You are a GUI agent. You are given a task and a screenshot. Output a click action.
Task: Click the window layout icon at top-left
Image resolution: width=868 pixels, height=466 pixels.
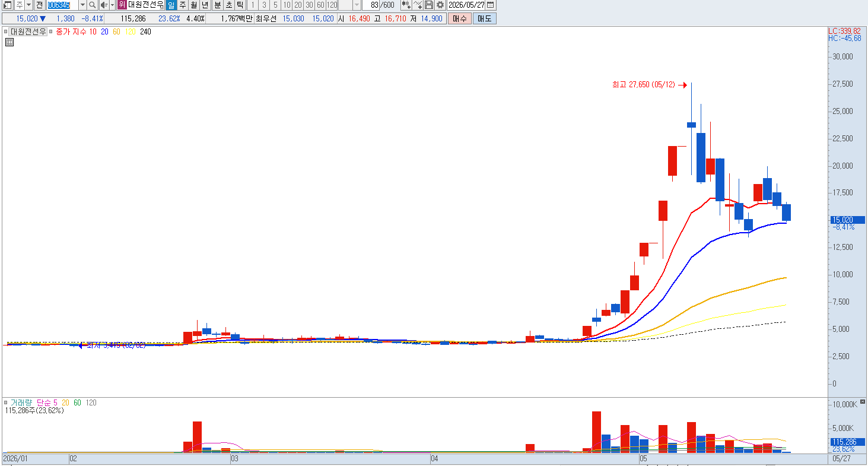tap(7, 5)
